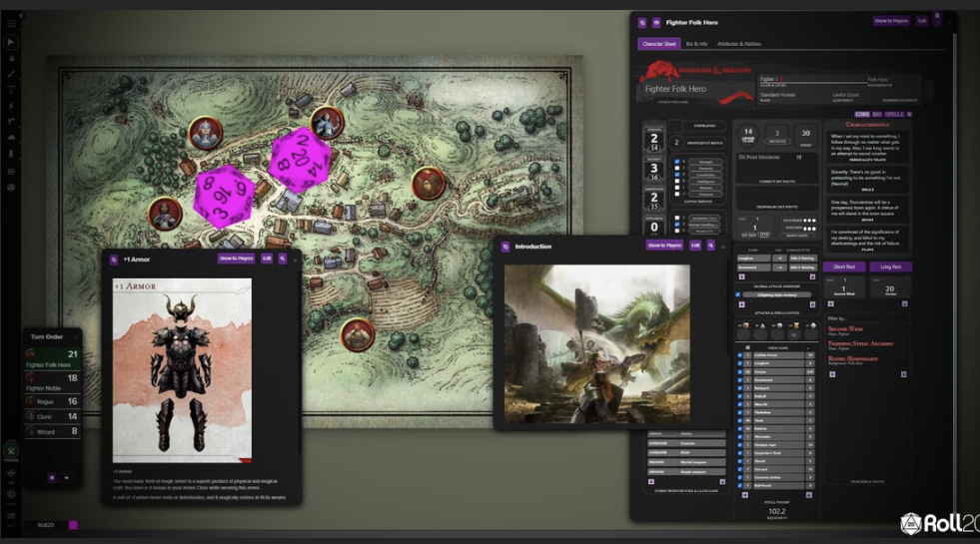Select the arrow Select tool in toolbar
980x544 pixels.
(11, 42)
